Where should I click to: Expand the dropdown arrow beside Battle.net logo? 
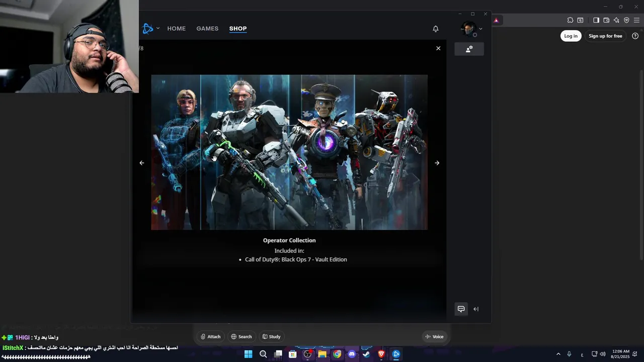tap(158, 28)
